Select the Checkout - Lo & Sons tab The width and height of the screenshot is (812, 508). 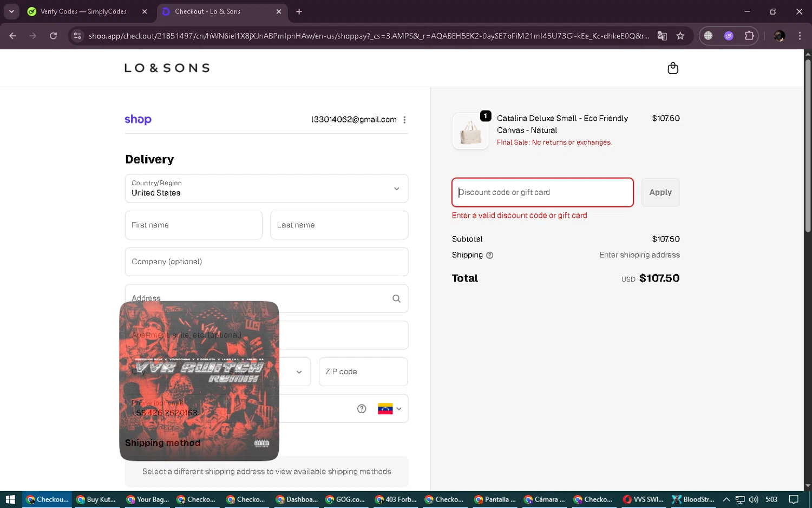(x=222, y=11)
